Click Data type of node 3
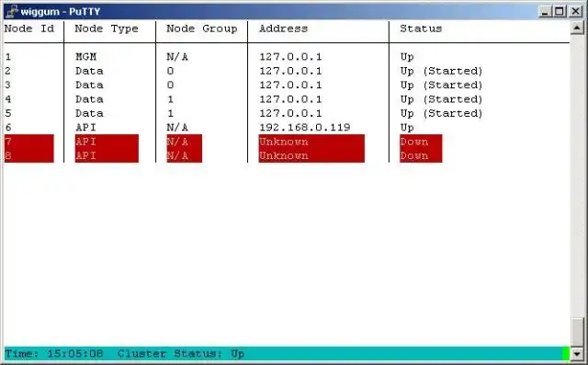This screenshot has height=365, width=588. pyautogui.click(x=89, y=85)
